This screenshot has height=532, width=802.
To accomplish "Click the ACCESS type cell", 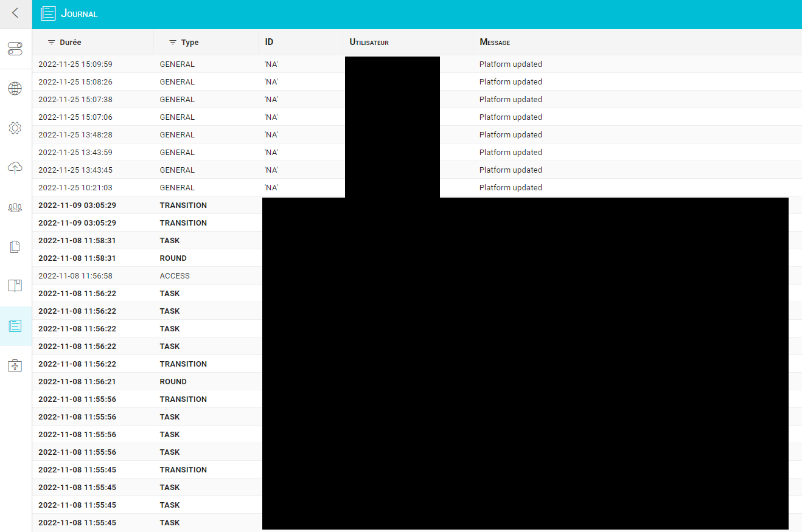I will tap(175, 276).
